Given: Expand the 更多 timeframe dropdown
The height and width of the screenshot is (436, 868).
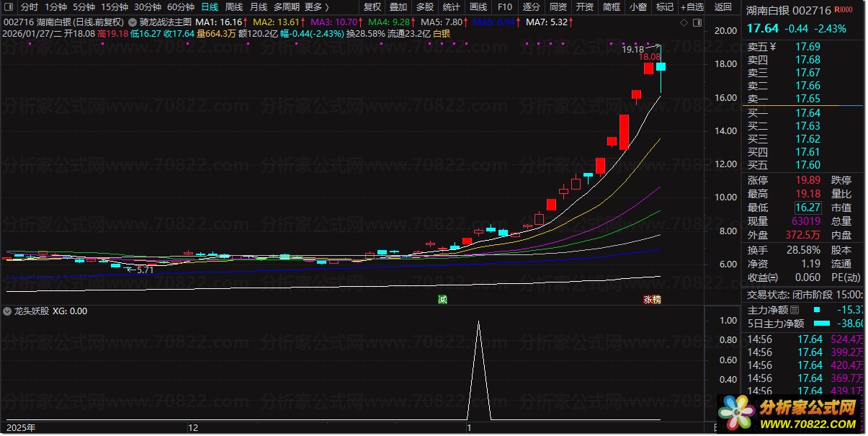Looking at the screenshot, I should [x=316, y=7].
